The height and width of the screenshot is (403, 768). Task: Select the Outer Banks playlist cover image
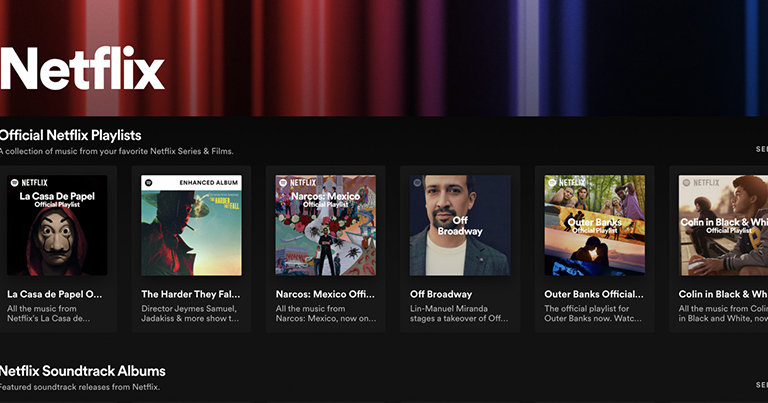[594, 226]
